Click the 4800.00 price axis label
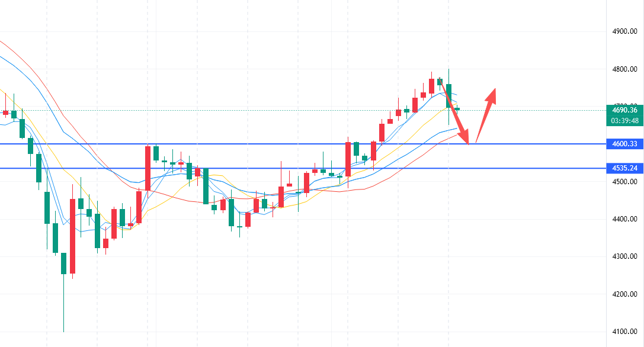Screen dimensions: 644x347 [x=625, y=69]
